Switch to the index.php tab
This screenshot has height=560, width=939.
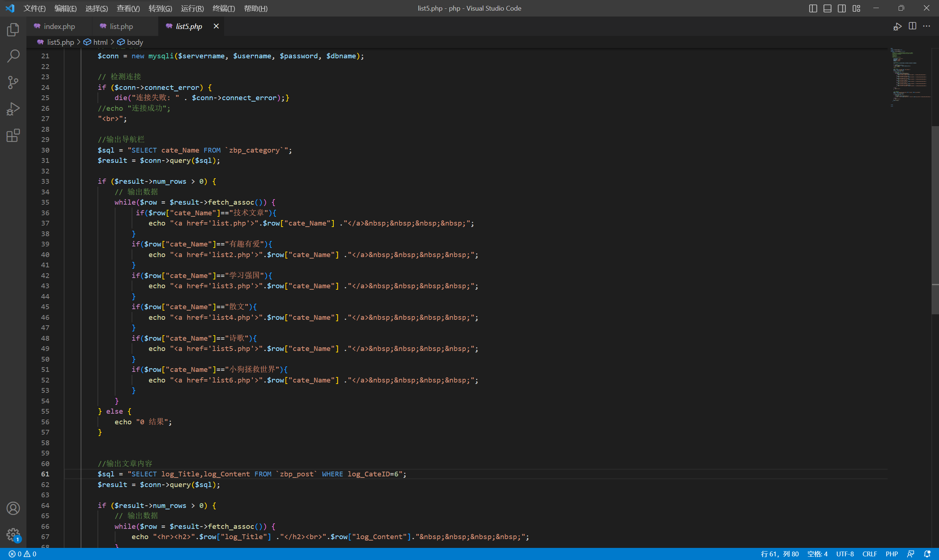tap(59, 26)
